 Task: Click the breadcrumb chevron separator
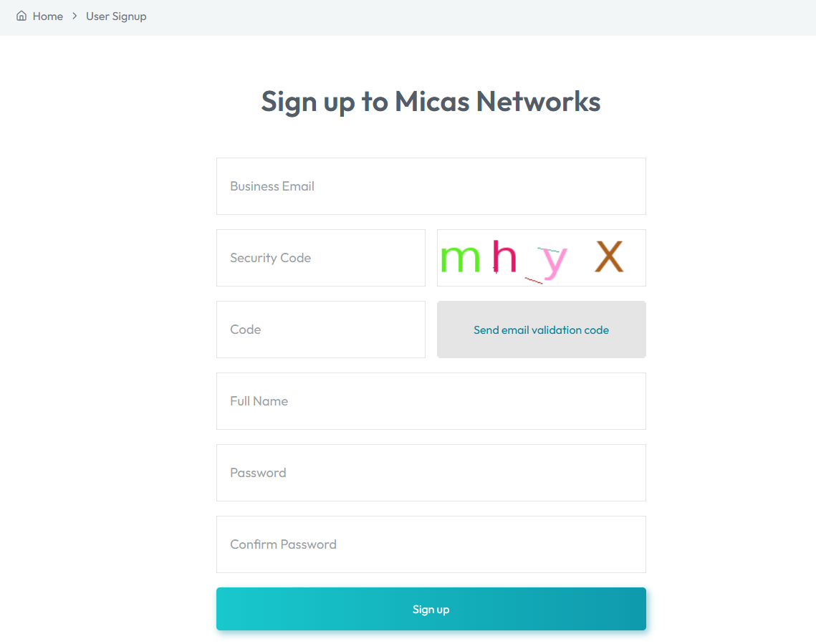pyautogui.click(x=75, y=16)
